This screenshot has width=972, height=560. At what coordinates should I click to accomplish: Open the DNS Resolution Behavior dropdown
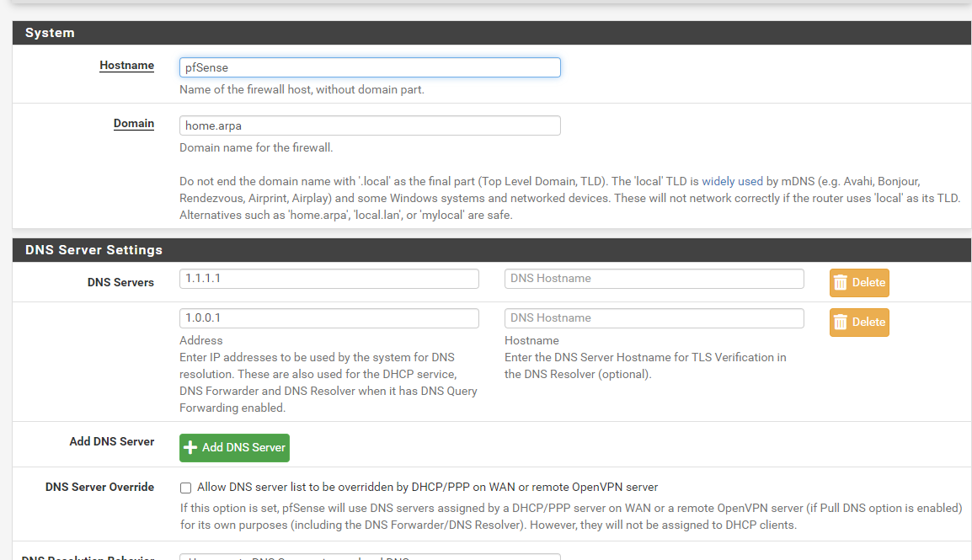[x=370, y=557]
